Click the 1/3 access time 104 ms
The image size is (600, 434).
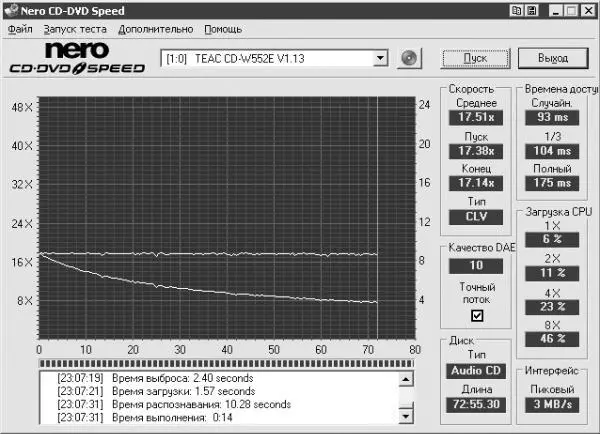click(x=552, y=151)
